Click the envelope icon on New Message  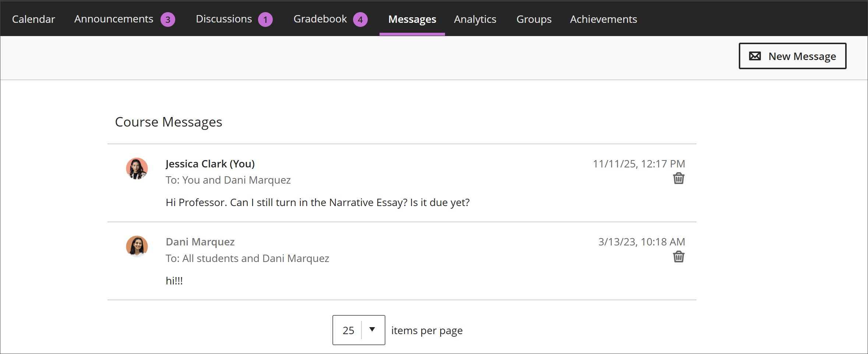point(755,56)
